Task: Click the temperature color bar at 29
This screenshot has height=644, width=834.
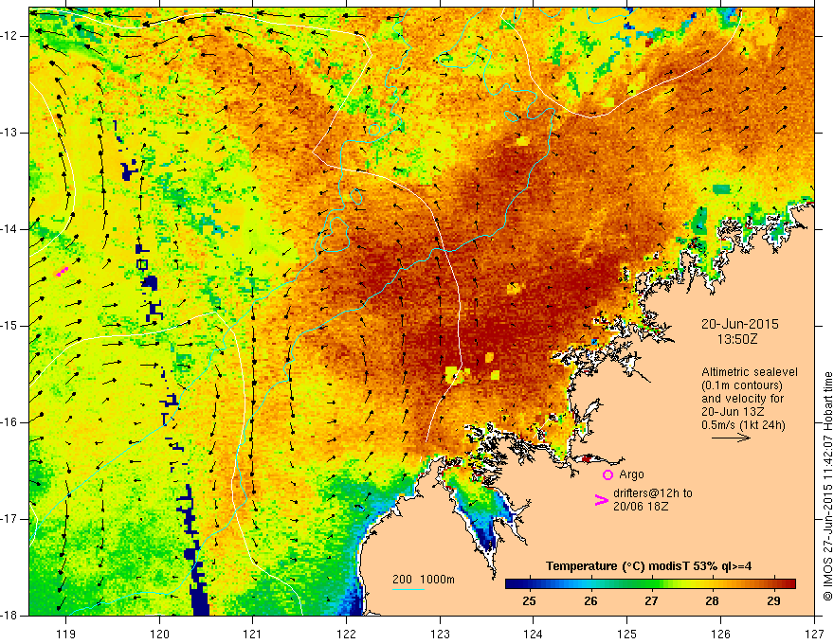Action: click(x=774, y=584)
